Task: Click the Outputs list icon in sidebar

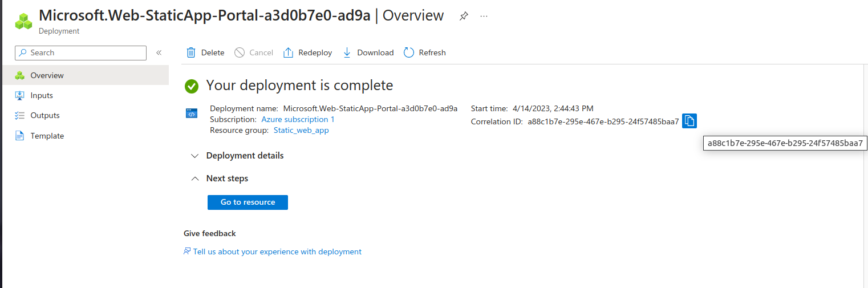Action: tap(20, 115)
